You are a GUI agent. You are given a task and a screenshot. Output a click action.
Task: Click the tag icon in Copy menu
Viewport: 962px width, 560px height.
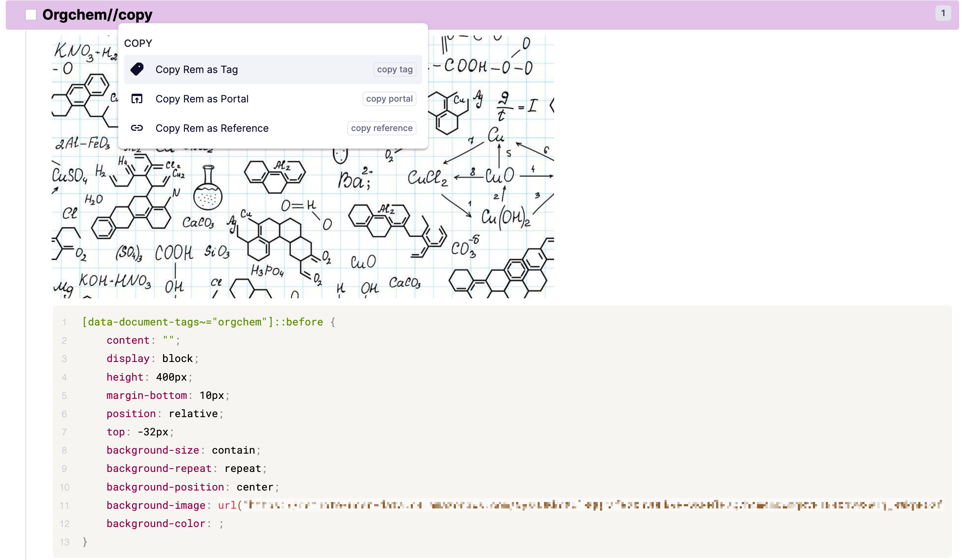[x=137, y=69]
